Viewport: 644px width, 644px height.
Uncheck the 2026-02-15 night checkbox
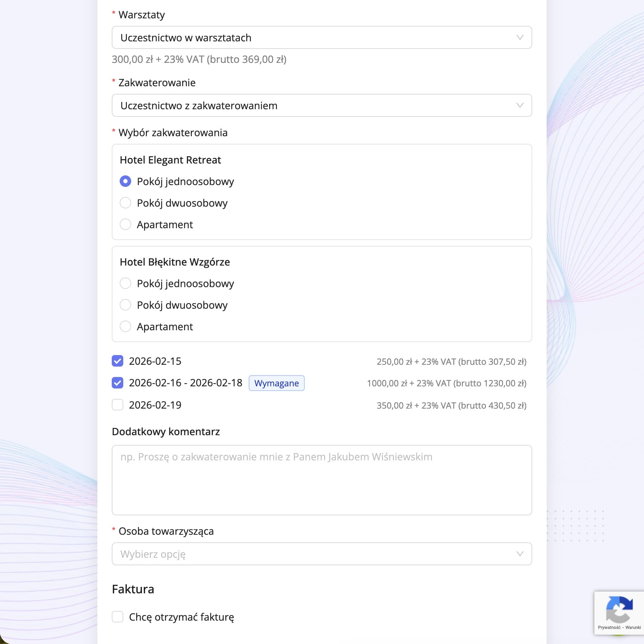[118, 361]
